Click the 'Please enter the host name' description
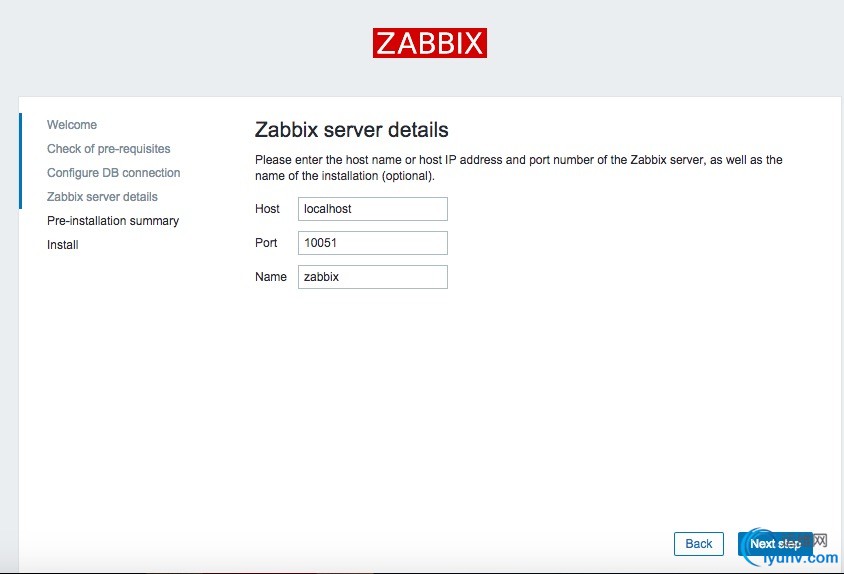The width and height of the screenshot is (844, 574). click(x=518, y=168)
